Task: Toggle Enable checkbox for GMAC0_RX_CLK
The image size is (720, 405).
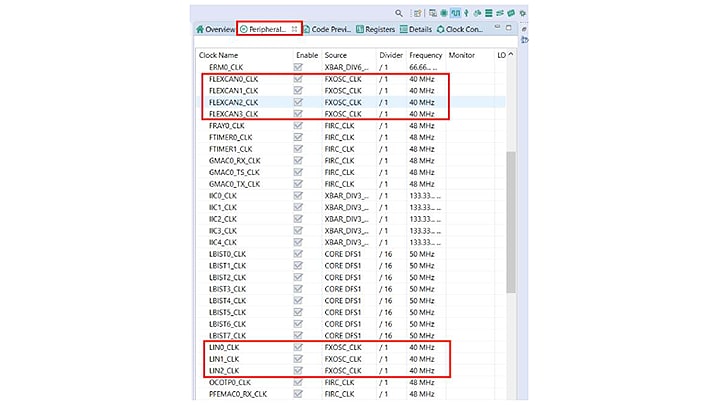Action: pos(298,161)
